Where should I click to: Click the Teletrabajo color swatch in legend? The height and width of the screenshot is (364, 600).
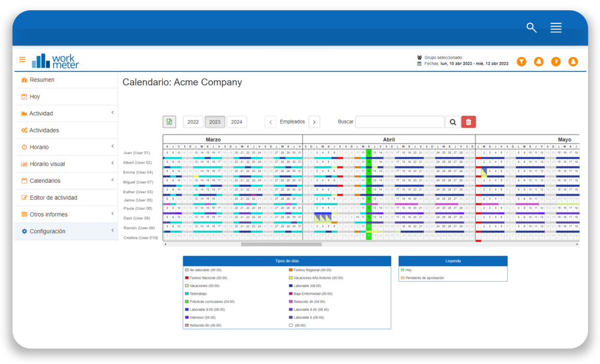187,294
